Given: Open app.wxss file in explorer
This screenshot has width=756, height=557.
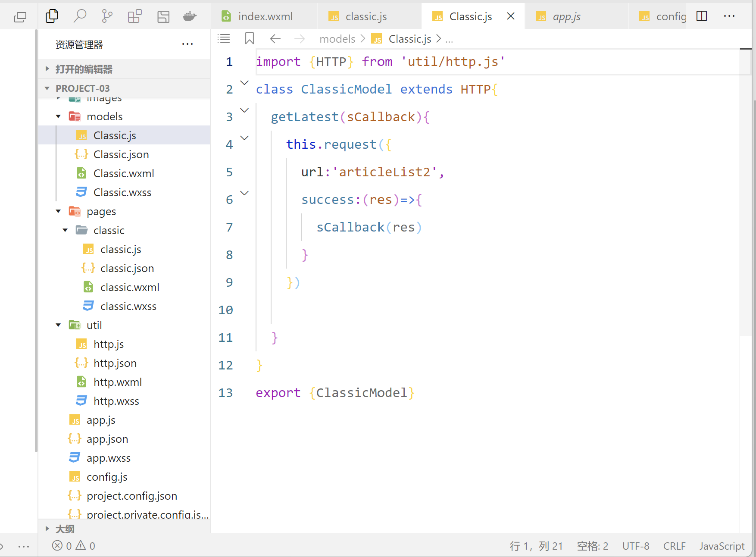Looking at the screenshot, I should pyautogui.click(x=125, y=458).
